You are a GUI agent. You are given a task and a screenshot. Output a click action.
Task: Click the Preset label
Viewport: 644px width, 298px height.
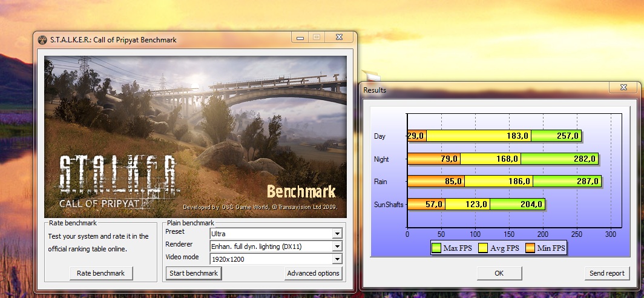(x=175, y=231)
